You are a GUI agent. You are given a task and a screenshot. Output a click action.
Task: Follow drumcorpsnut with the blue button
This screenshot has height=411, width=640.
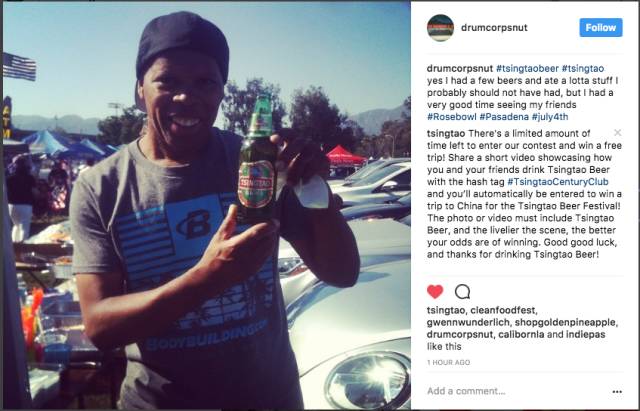pyautogui.click(x=601, y=27)
